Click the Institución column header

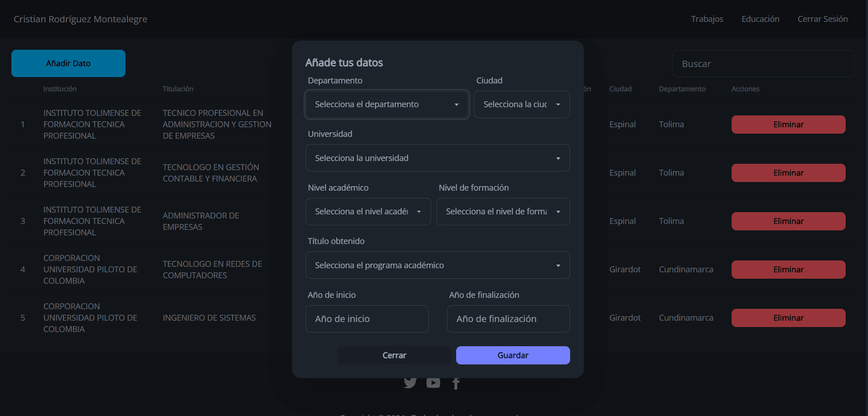60,89
